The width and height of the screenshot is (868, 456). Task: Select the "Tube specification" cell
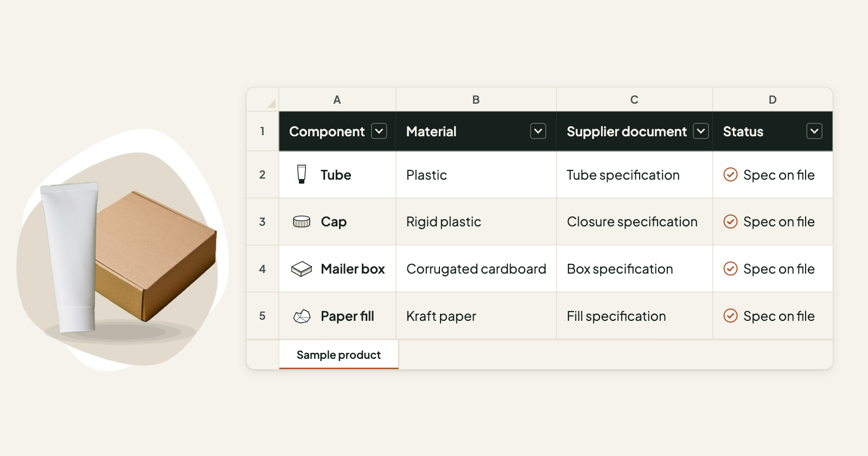click(635, 174)
